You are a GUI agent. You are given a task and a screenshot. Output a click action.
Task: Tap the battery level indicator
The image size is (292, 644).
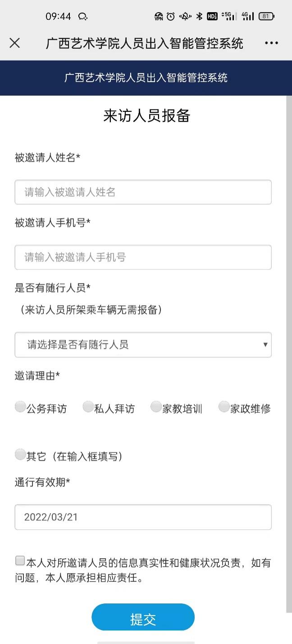(266, 17)
